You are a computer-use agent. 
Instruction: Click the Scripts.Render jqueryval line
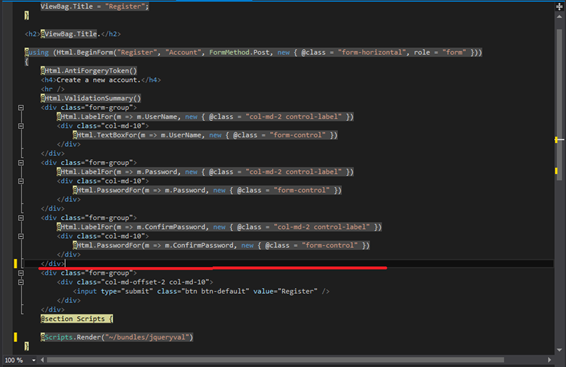click(x=117, y=337)
